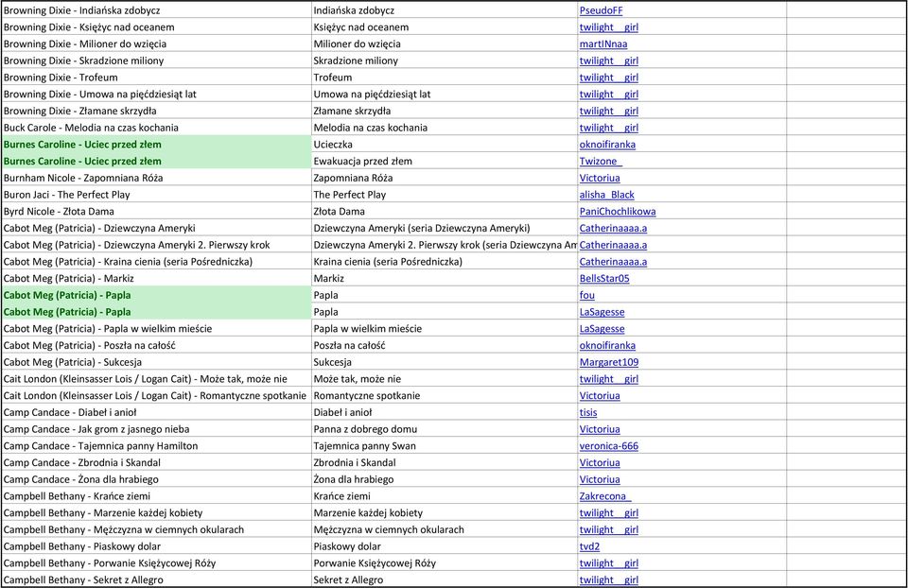Open the veronica-666 link
The width and height of the screenshot is (908, 588).
pos(608,446)
